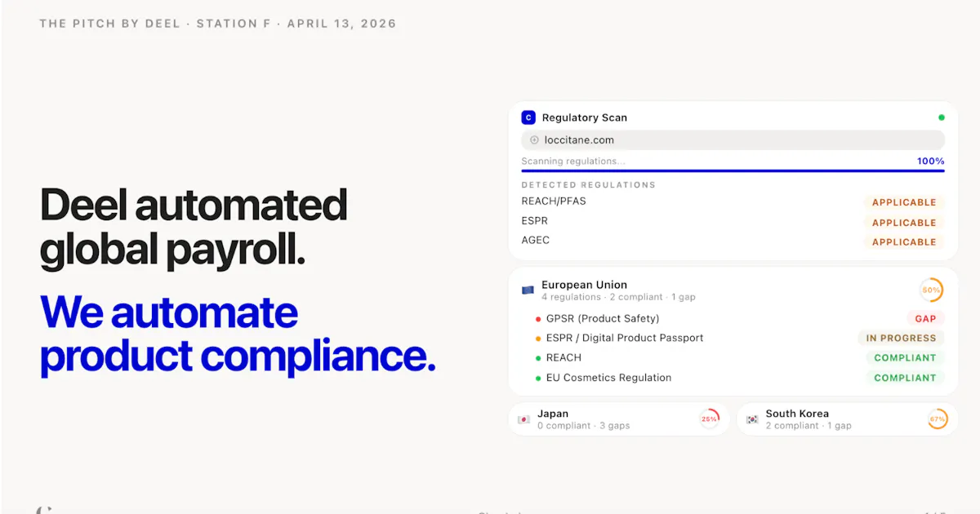The image size is (980, 514).
Task: Click the 4 regulations summary text
Action: [x=618, y=297]
